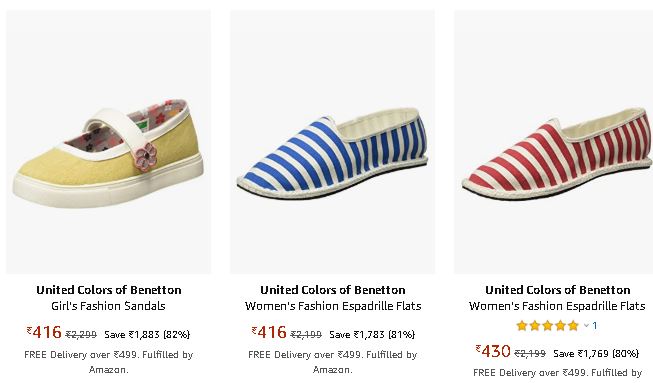Screen dimensions: 653x383
Task: Click Save ₹1,783 (81%) text
Action: click(x=372, y=334)
